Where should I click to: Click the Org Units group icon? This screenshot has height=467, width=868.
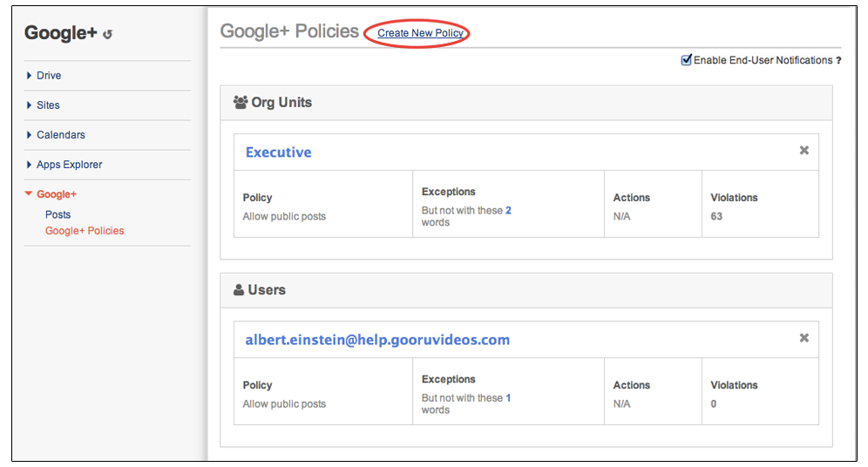[x=241, y=102]
